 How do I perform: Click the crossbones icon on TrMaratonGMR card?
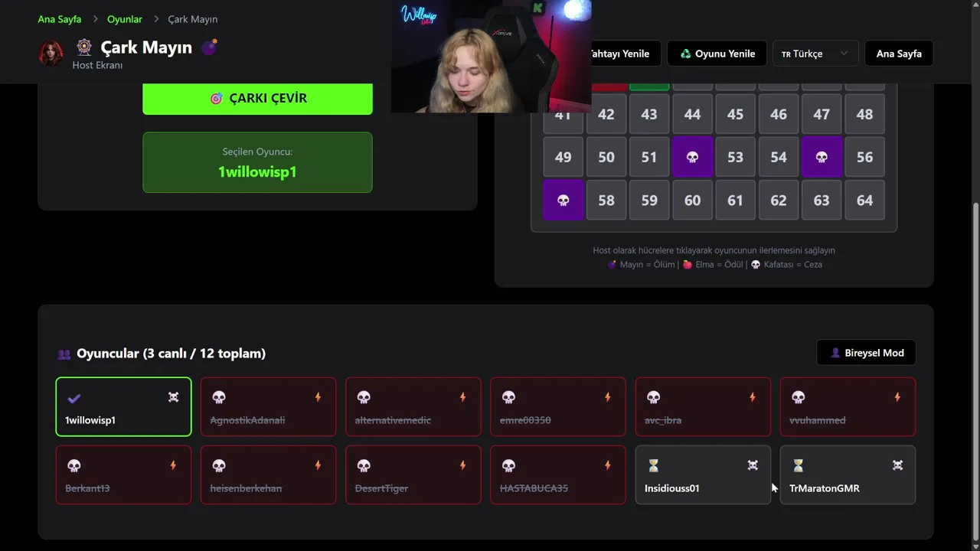pos(897,465)
